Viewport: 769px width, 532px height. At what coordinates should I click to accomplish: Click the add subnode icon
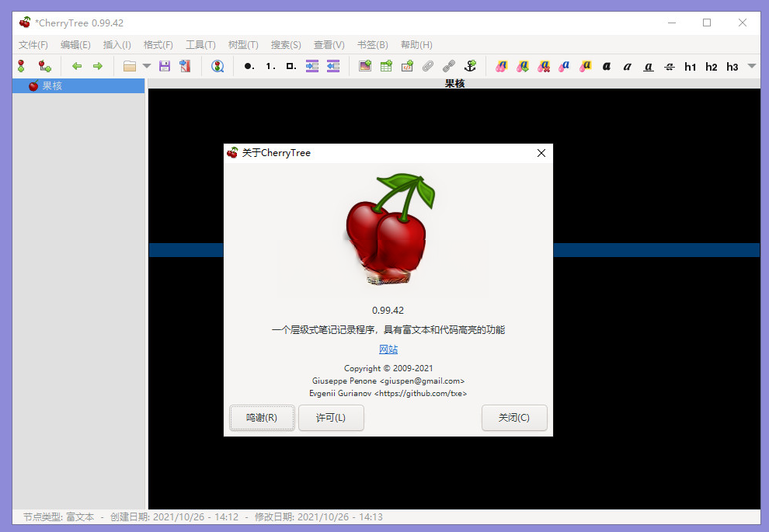pyautogui.click(x=45, y=67)
